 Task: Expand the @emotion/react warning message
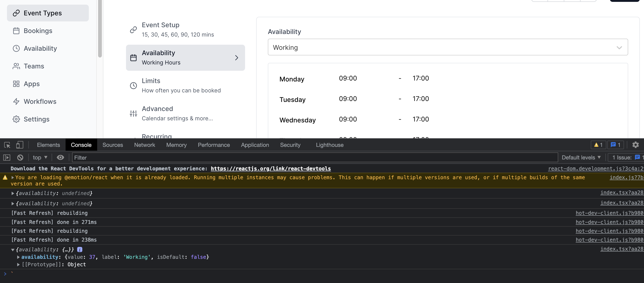(12, 177)
